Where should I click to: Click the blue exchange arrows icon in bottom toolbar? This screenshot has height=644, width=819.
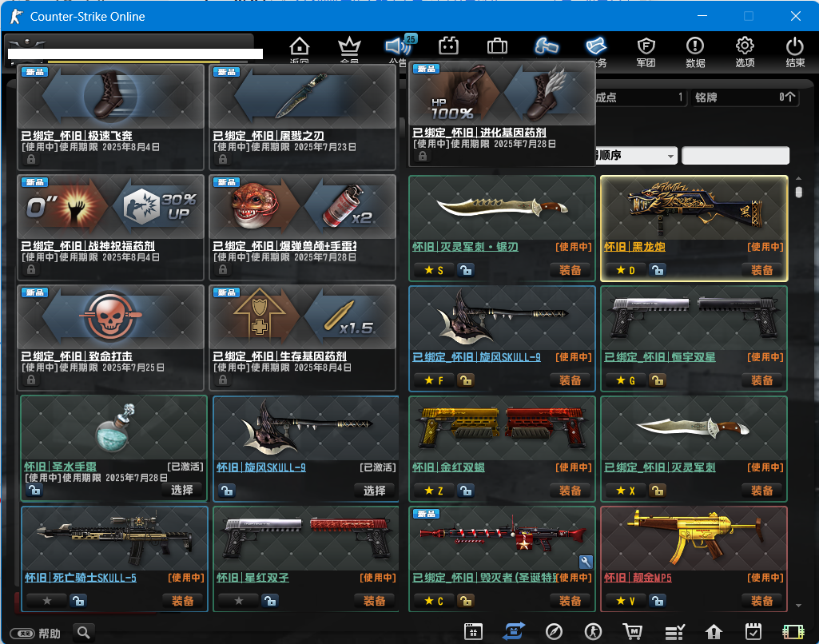point(514,631)
